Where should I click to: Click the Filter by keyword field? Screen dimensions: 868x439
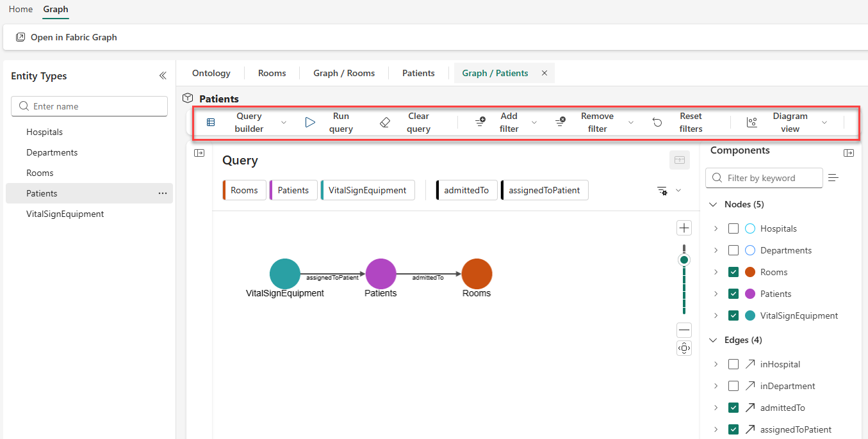pos(764,178)
